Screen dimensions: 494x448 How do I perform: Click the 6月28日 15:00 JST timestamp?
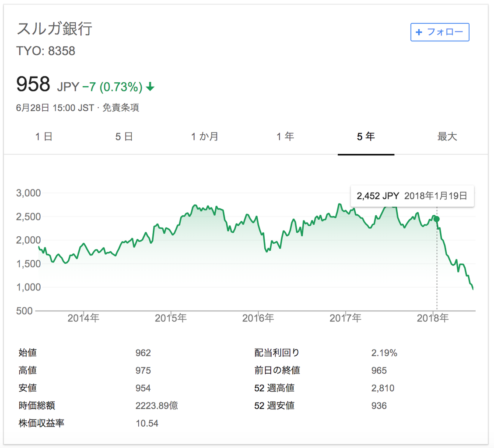pyautogui.click(x=55, y=108)
